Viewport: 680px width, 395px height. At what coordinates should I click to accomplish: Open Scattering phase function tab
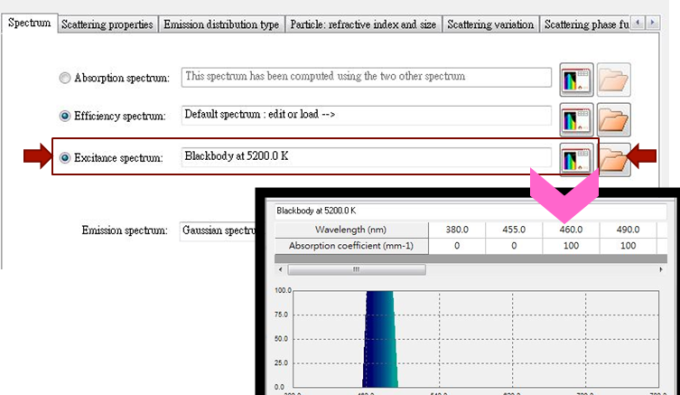(x=585, y=24)
